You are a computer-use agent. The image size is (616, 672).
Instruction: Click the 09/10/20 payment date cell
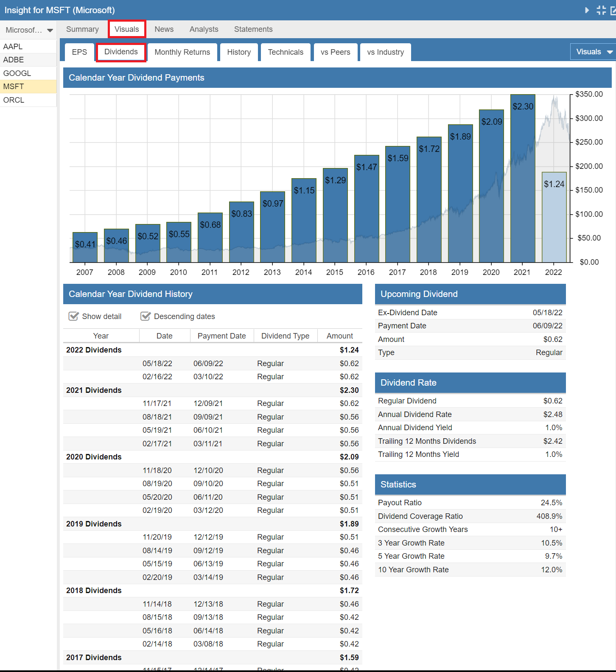pyautogui.click(x=208, y=484)
